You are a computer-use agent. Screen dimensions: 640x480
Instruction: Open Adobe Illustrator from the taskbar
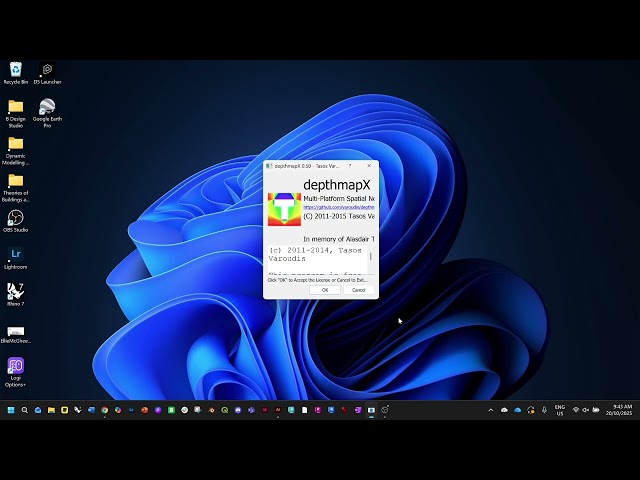[278, 410]
